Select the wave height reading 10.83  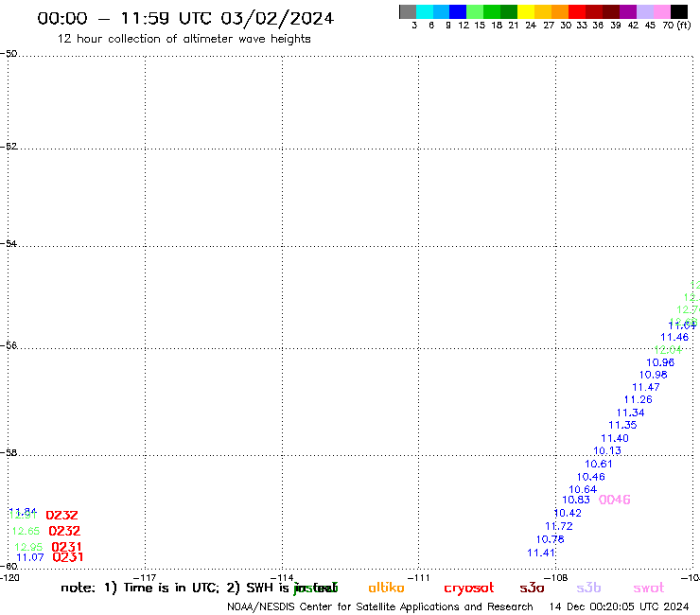click(576, 501)
